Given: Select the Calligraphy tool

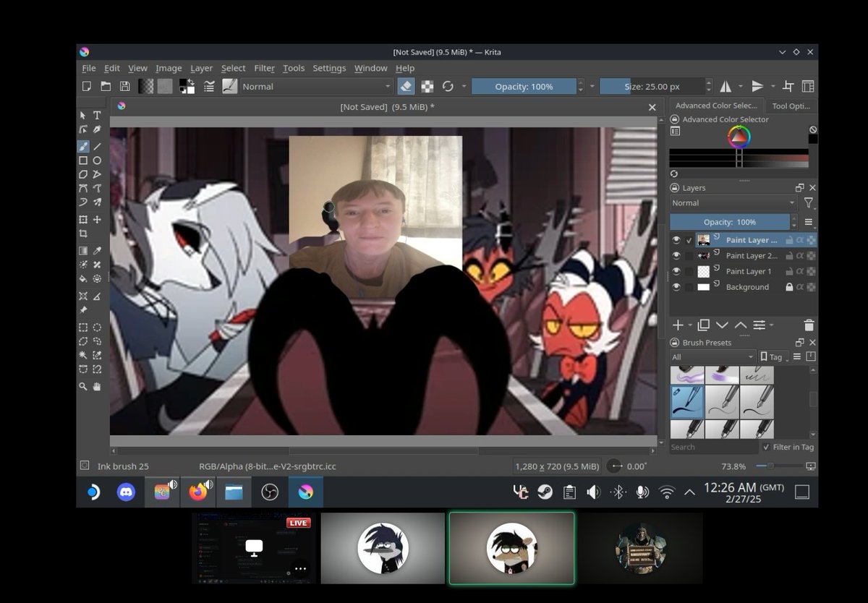Looking at the screenshot, I should (x=97, y=129).
